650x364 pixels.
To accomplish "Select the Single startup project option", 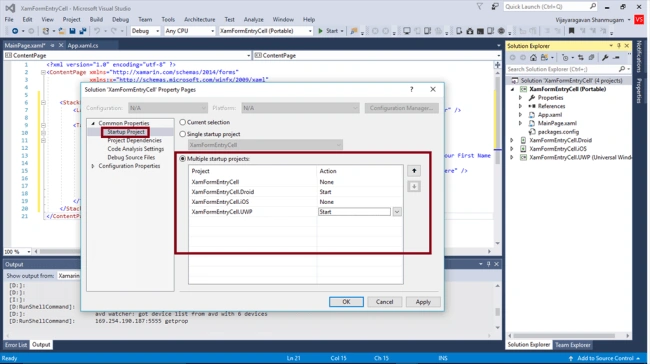I will click(x=182, y=134).
